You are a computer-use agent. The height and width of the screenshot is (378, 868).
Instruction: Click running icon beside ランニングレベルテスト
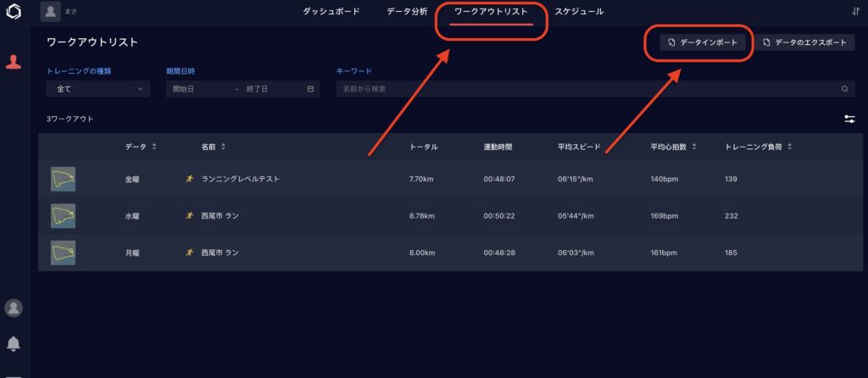pyautogui.click(x=190, y=179)
